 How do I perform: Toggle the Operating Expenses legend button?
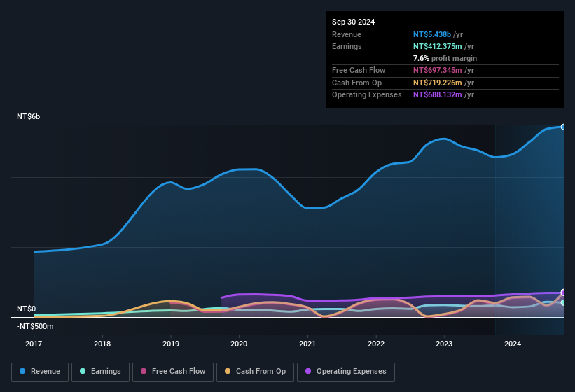(346, 372)
